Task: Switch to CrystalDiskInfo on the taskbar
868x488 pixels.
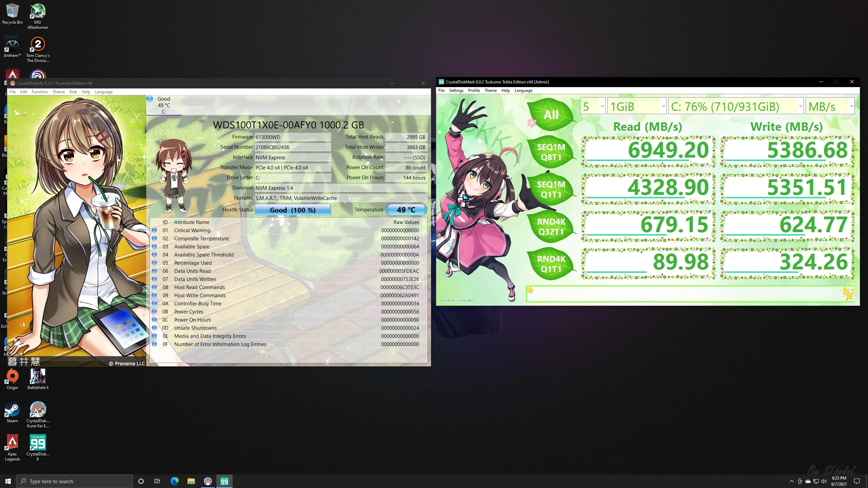Action: [208, 481]
